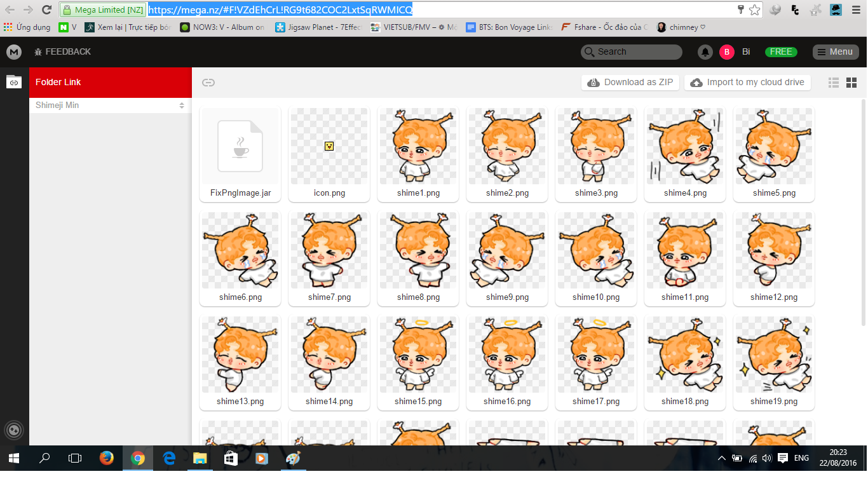Click the mega.nz address bar URL
Viewport: 868px width, 488px height.
point(280,10)
